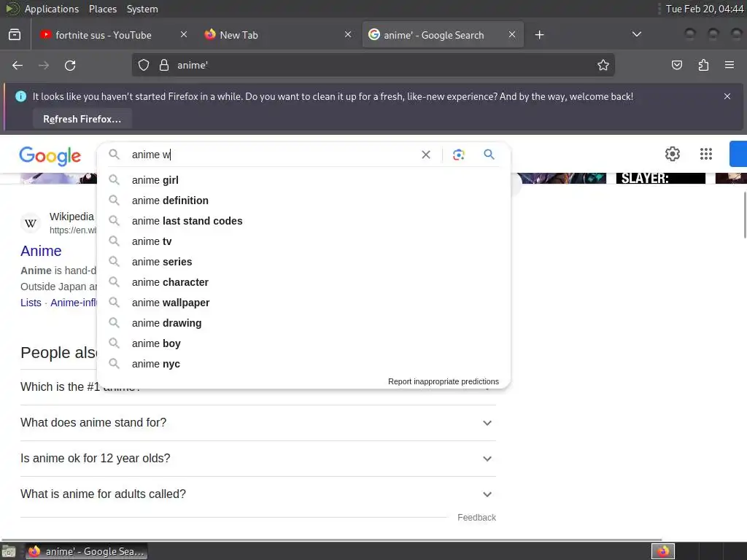Click the Feedback link
The width and height of the screenshot is (747, 560).
476,518
